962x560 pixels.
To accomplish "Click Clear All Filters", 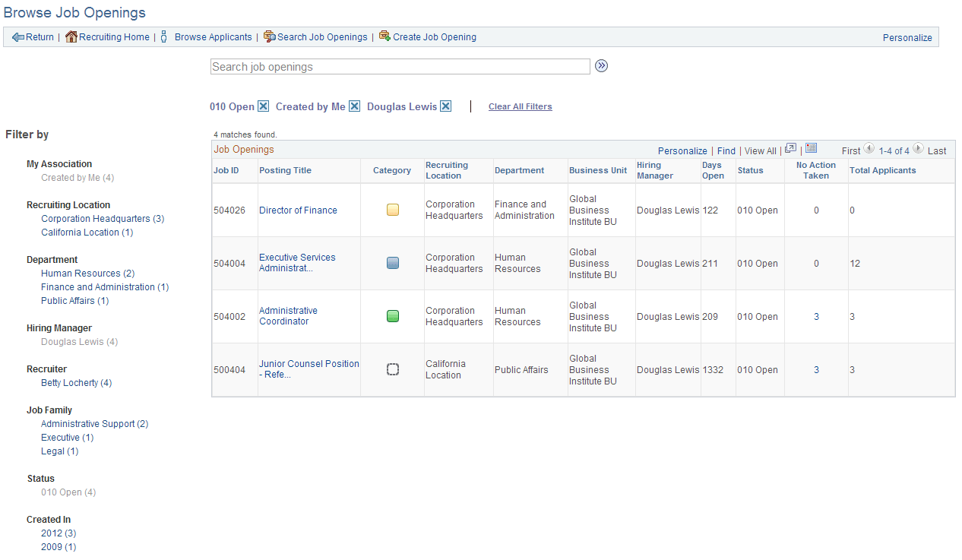I will coord(520,106).
